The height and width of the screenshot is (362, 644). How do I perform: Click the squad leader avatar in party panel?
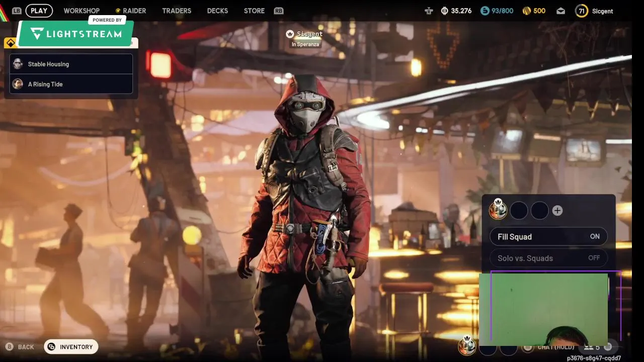498,209
